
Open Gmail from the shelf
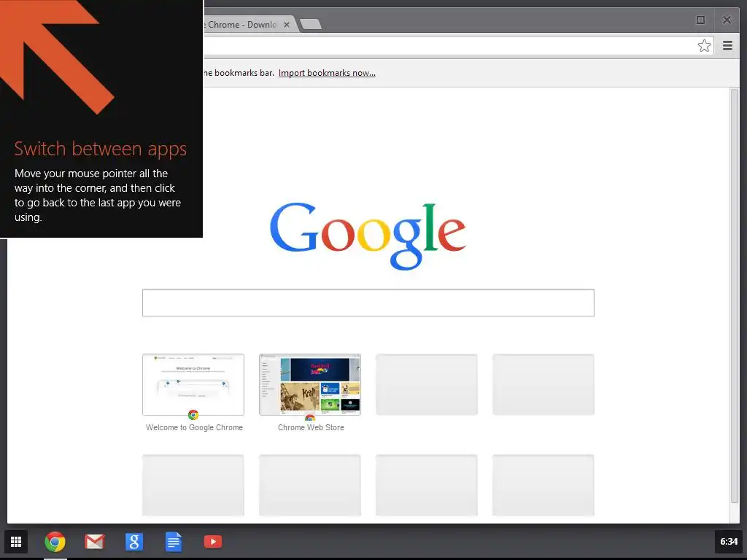[x=95, y=542]
